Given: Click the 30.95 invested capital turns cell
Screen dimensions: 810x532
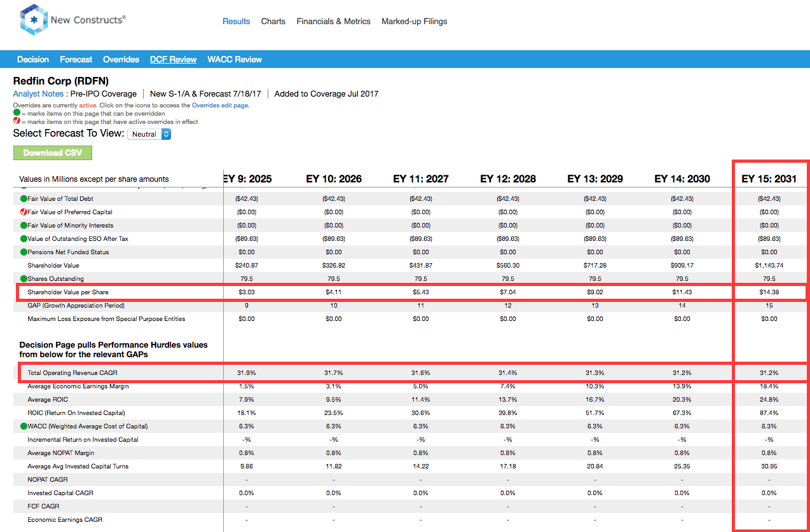Looking at the screenshot, I should 769,467.
